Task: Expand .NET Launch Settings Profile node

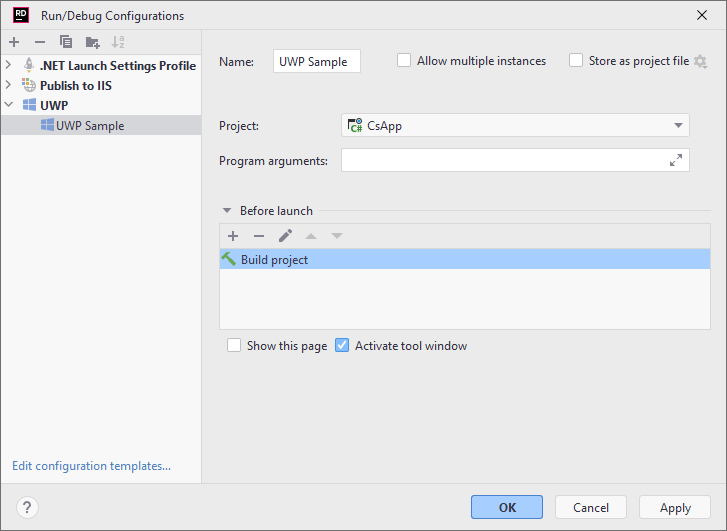Action: [9, 66]
